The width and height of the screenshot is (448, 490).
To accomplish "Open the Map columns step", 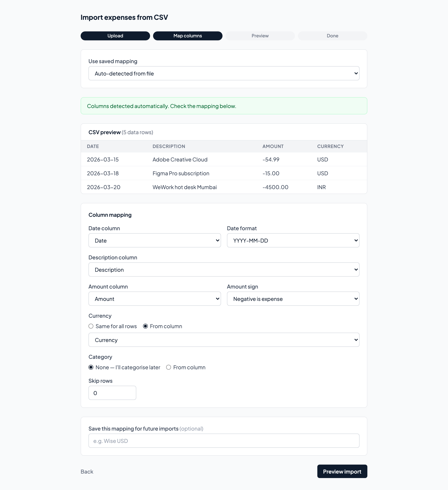I will [187, 36].
